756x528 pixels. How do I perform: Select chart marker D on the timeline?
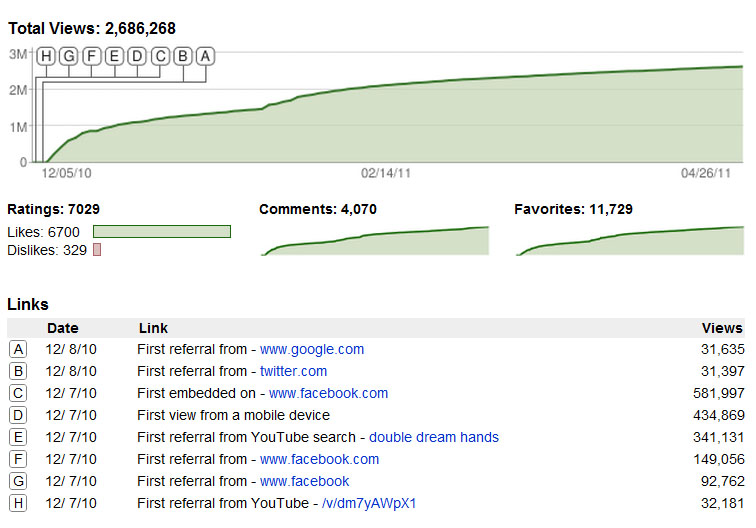pos(137,56)
